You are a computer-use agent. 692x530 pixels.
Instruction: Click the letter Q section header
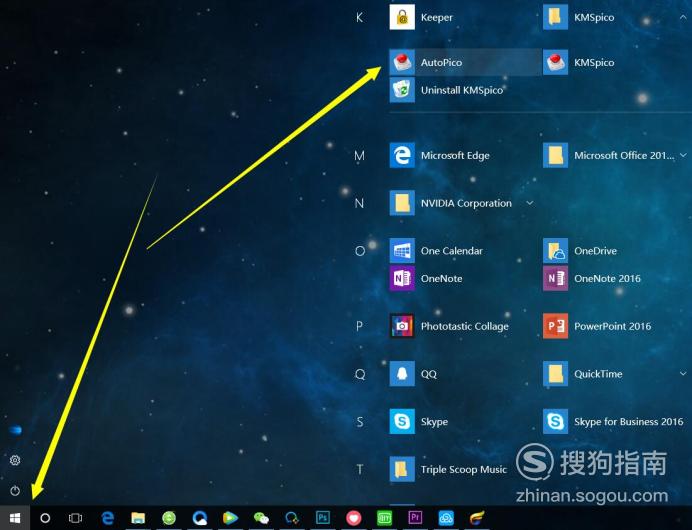[x=360, y=374]
